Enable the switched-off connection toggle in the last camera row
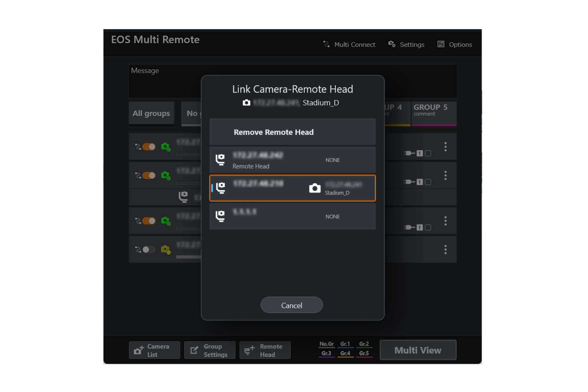The height and width of the screenshot is (392, 588). click(x=149, y=250)
